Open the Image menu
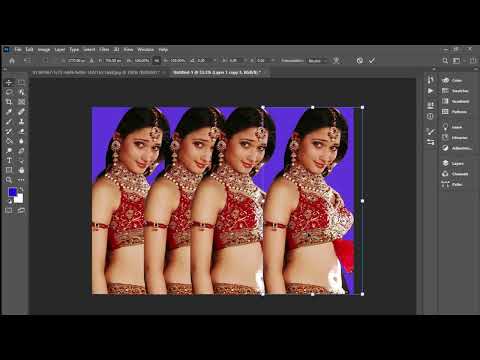 point(44,50)
